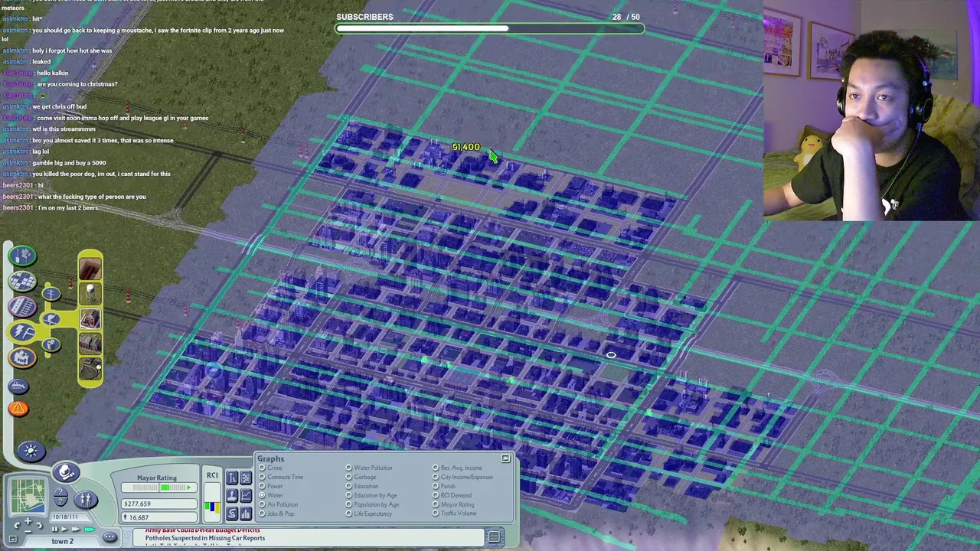This screenshot has height=551, width=980.
Task: Select the Power pylon utilities submenu
Action: [51, 294]
